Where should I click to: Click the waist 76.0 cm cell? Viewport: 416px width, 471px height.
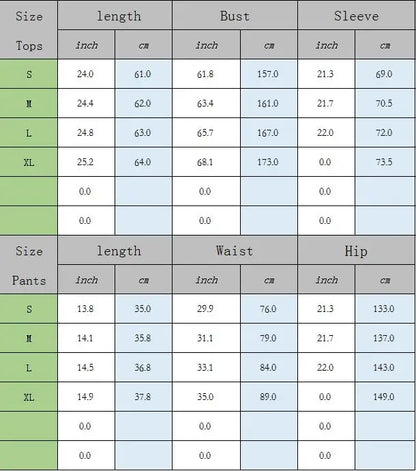point(269,309)
